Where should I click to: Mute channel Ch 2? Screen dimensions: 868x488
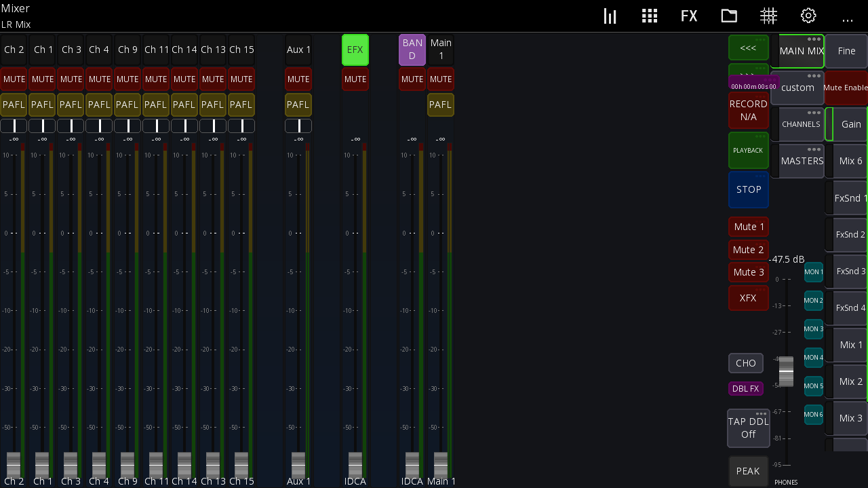[14, 79]
